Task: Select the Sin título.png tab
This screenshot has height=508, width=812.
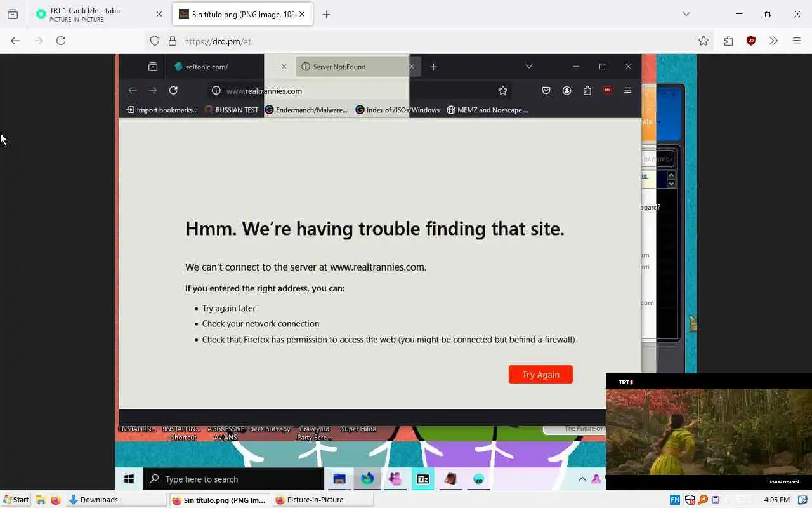Action: pyautogui.click(x=243, y=14)
